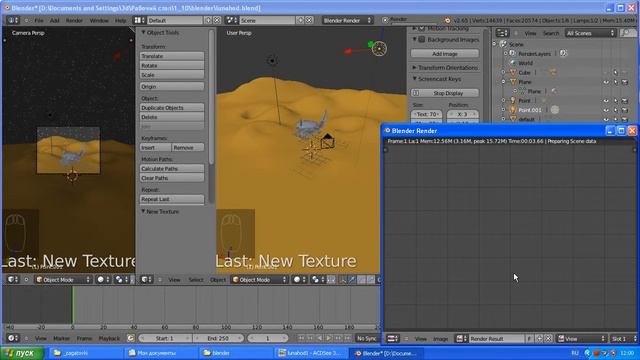The height and width of the screenshot is (360, 640).
Task: Open the Blender Render engine dropdown
Action: [347, 20]
